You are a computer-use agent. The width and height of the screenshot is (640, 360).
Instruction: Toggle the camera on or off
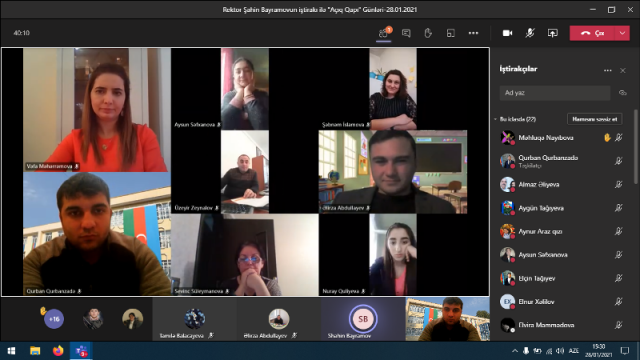tap(507, 33)
